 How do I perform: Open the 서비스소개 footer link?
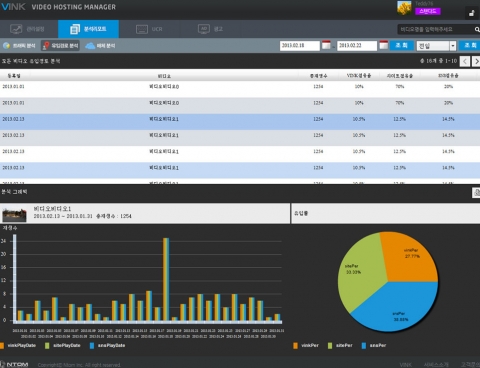pos(436,365)
